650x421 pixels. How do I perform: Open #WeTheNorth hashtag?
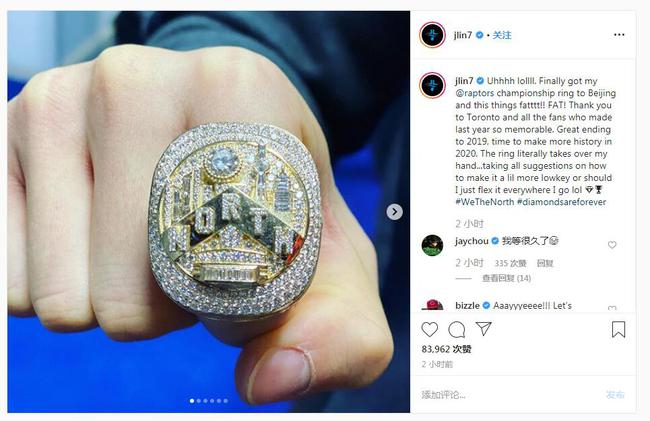coord(485,202)
